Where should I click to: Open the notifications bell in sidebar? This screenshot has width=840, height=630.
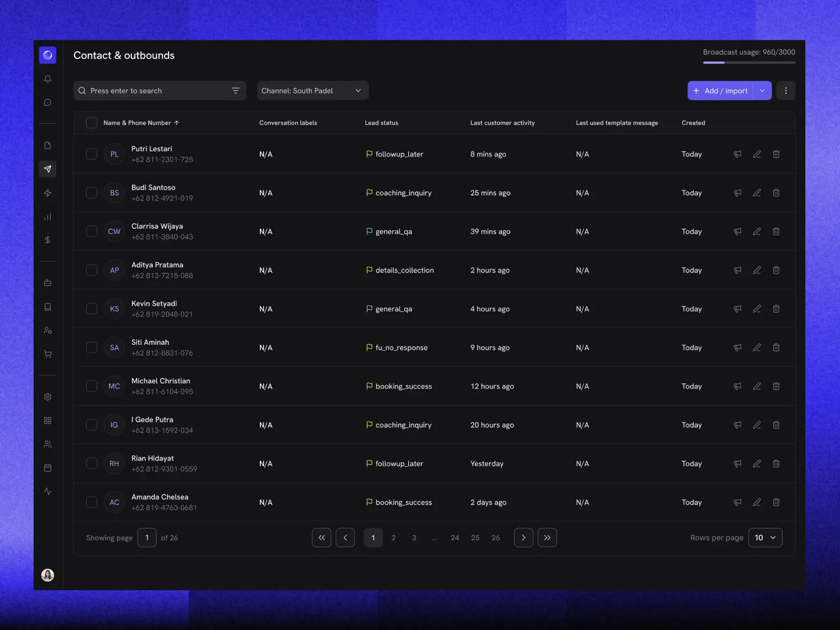point(48,79)
